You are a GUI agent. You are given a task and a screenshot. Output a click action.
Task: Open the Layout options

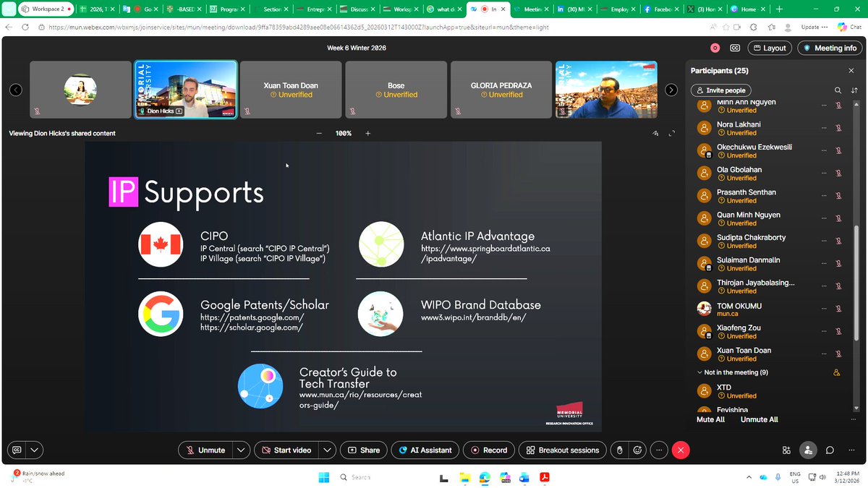(769, 48)
